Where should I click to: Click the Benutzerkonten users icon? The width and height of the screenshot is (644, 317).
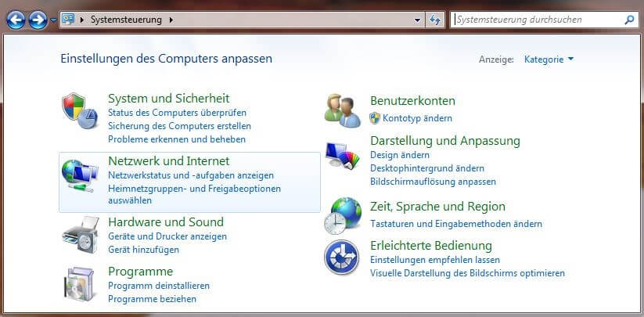pyautogui.click(x=342, y=110)
